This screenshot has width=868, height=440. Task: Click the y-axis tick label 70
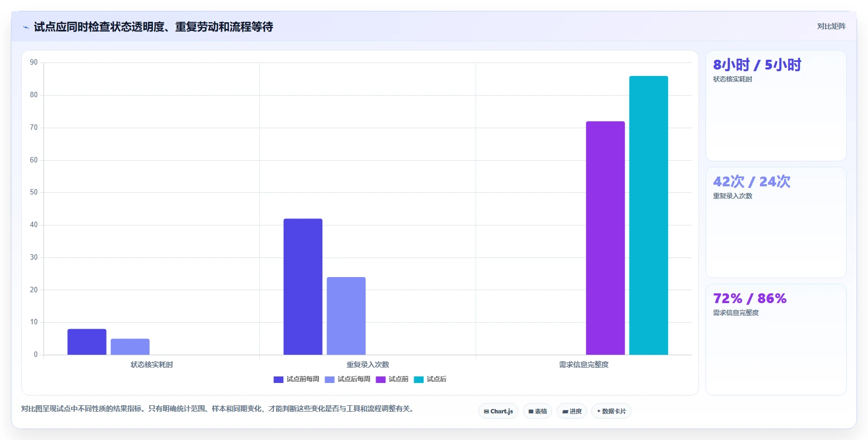[34, 128]
